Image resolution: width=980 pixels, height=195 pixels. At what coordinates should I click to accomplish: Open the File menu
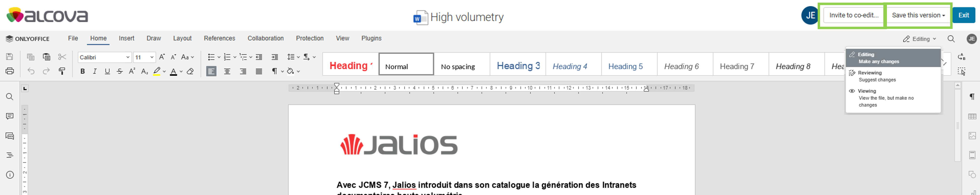[73, 39]
